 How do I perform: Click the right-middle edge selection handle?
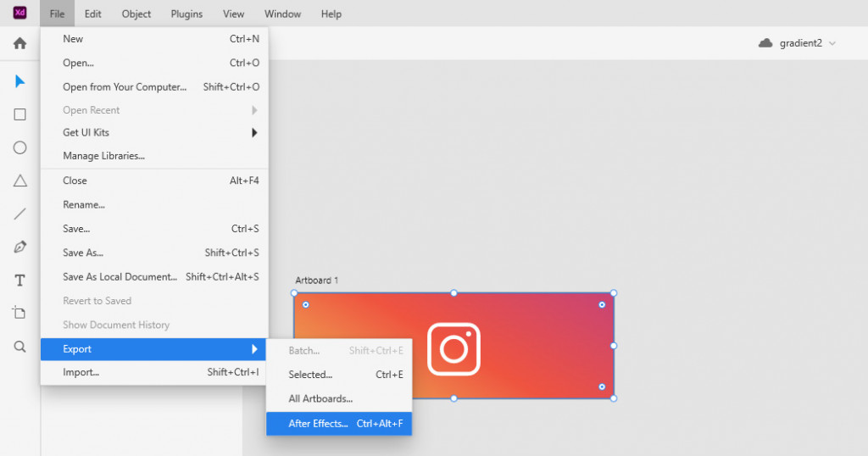click(614, 346)
